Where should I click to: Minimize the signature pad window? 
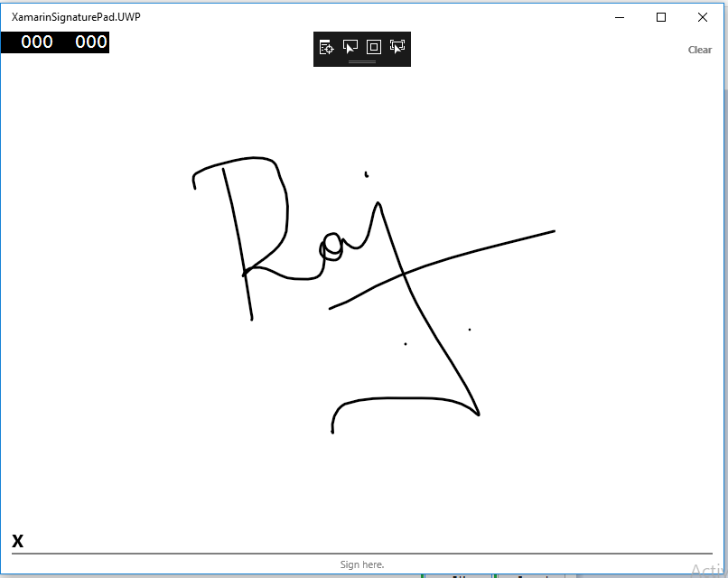pyautogui.click(x=619, y=16)
